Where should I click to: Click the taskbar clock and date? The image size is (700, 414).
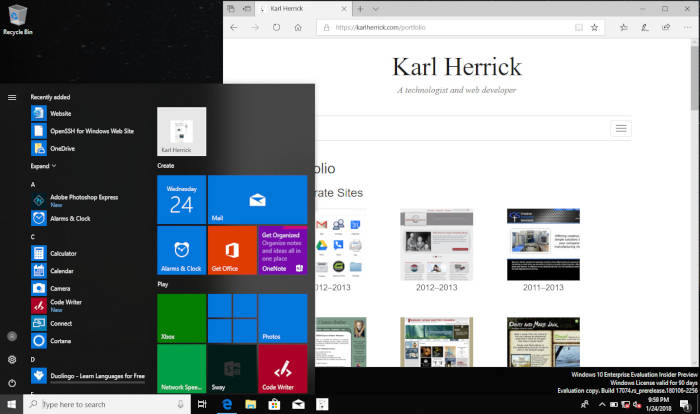coord(658,404)
